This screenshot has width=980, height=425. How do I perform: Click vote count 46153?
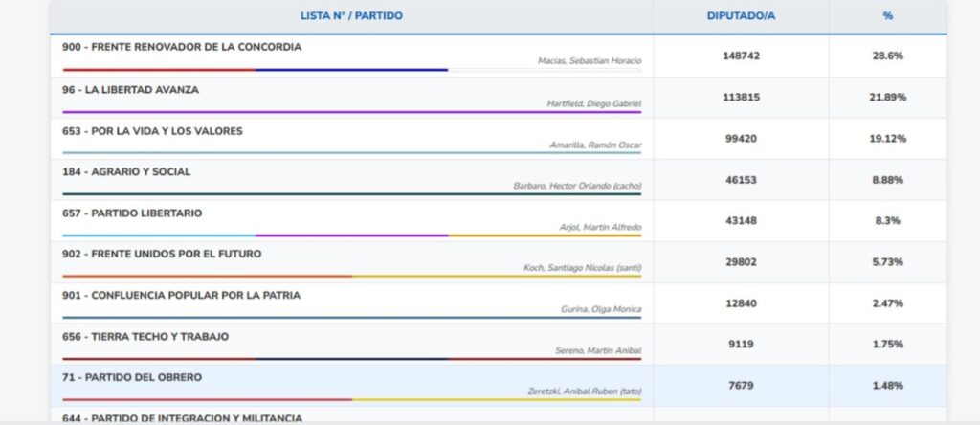coord(742,180)
